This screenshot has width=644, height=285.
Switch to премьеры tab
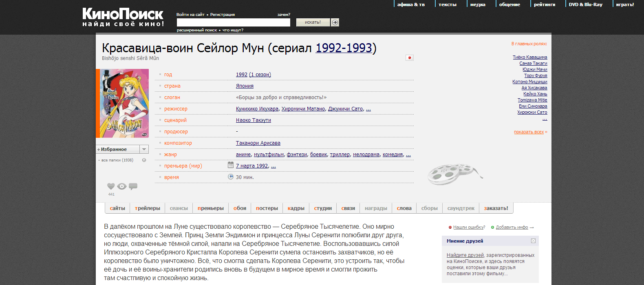[211, 208]
